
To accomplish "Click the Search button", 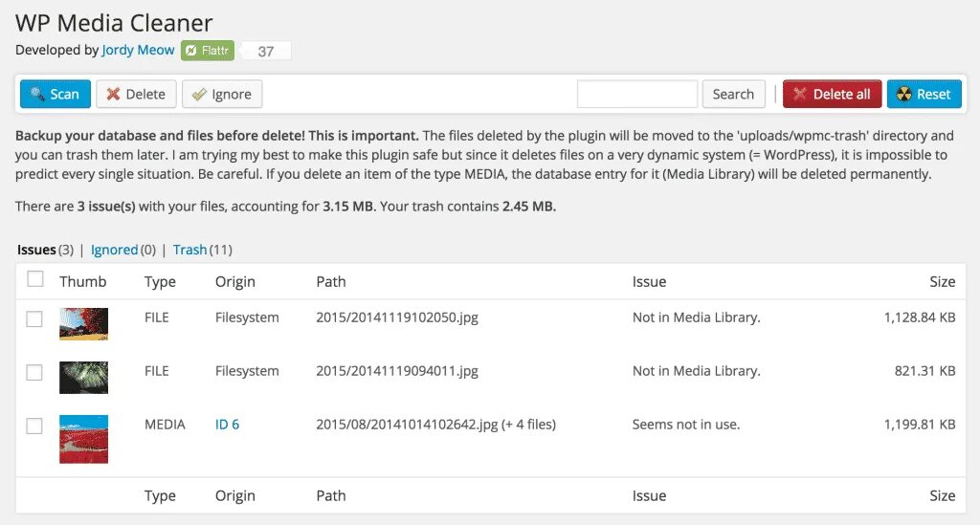I will [733, 94].
